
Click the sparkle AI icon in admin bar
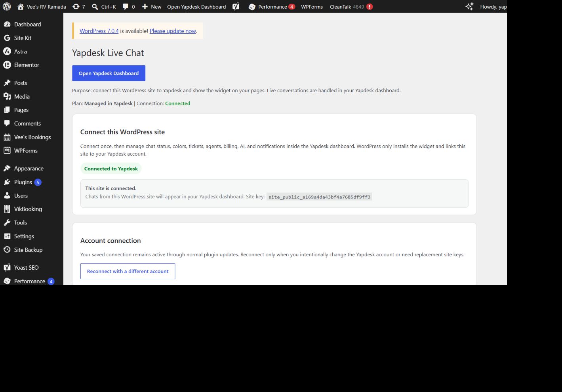[469, 6]
